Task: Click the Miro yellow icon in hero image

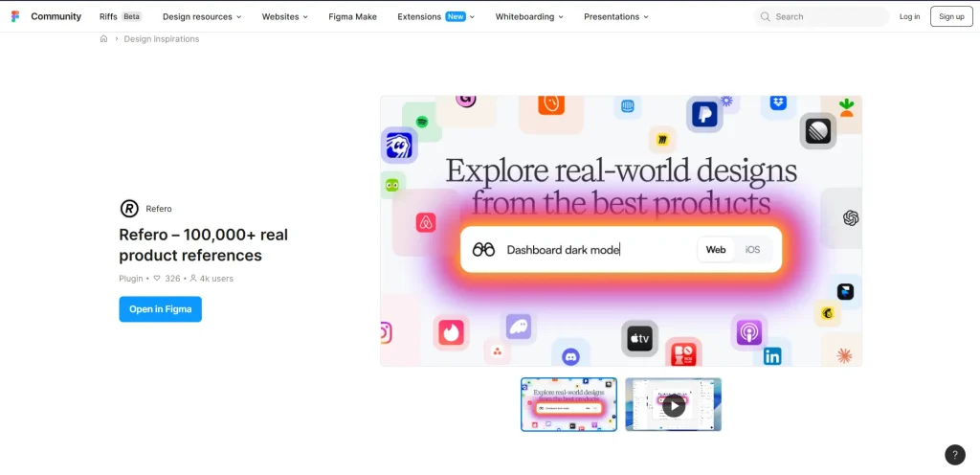Action: 662,140
